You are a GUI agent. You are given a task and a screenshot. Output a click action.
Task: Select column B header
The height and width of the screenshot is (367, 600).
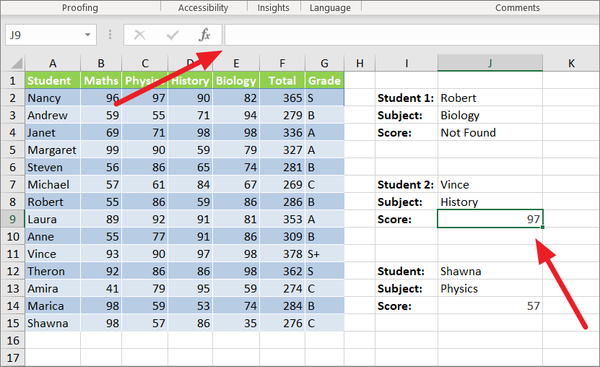pyautogui.click(x=101, y=63)
